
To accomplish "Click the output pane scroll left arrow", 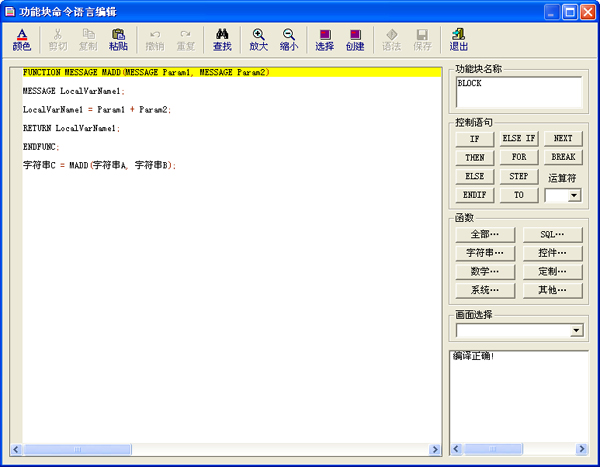I will tap(456, 449).
